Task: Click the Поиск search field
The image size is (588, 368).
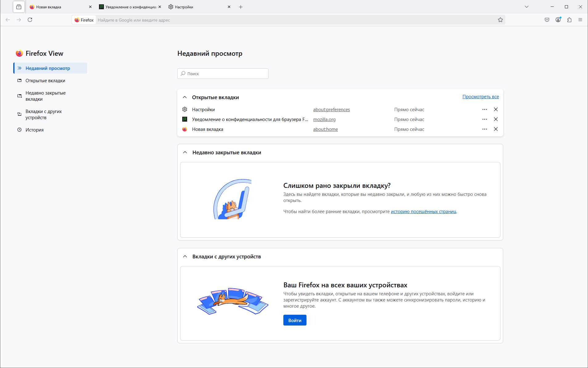Action: [x=223, y=74]
